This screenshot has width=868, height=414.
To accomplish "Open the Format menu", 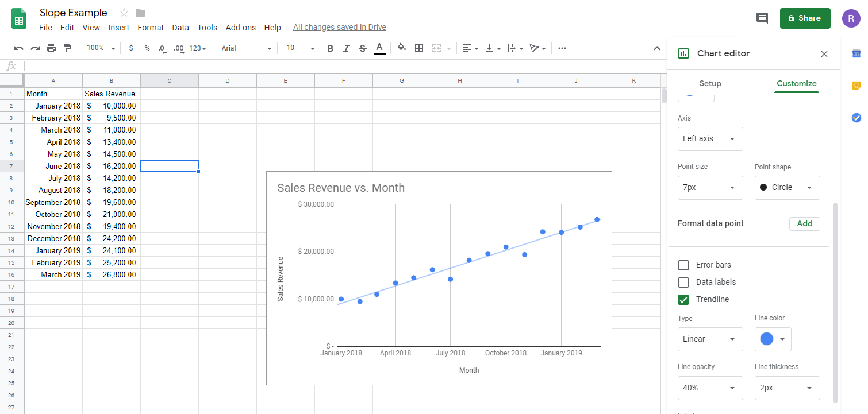I will [x=151, y=28].
